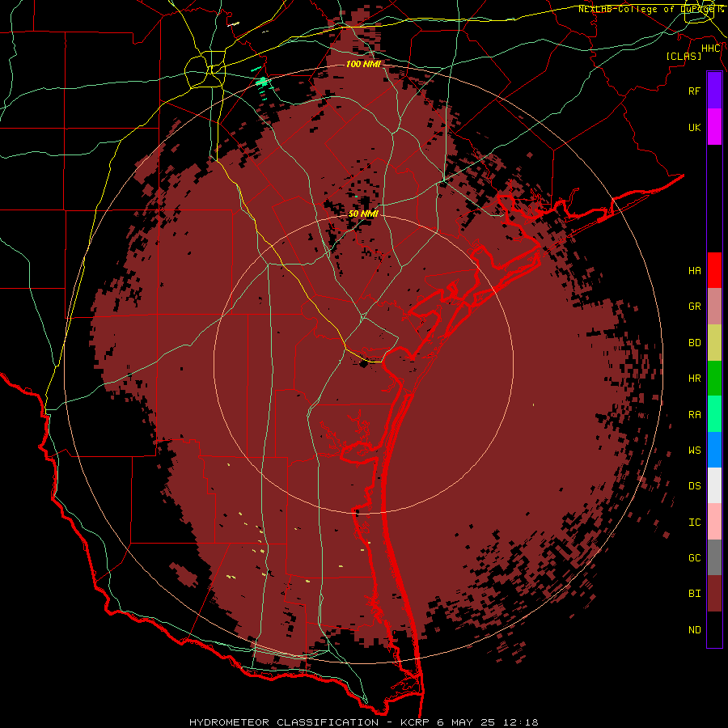Pick the RA light green legend swatch
728x728 pixels.
[x=714, y=414]
